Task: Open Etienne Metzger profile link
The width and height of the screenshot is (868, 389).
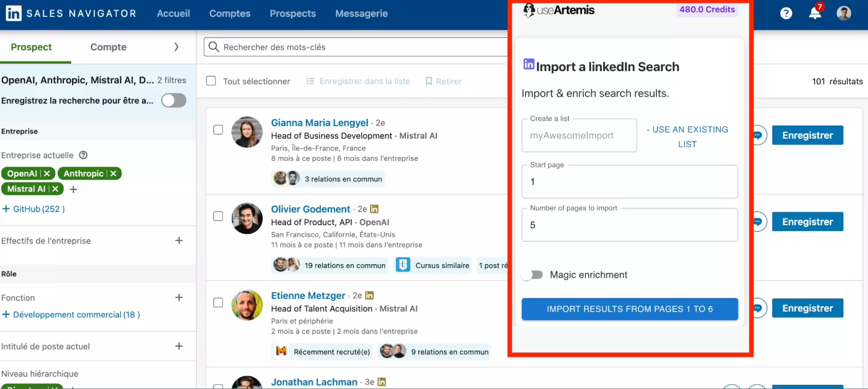Action: 308,295
